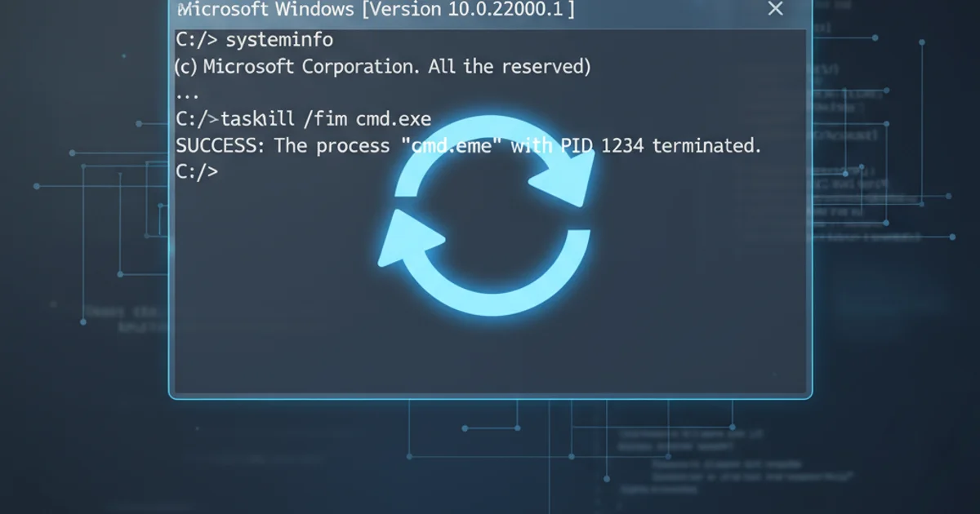The height and width of the screenshot is (514, 980).
Task: Close the command prompt window
Action: pos(775,9)
